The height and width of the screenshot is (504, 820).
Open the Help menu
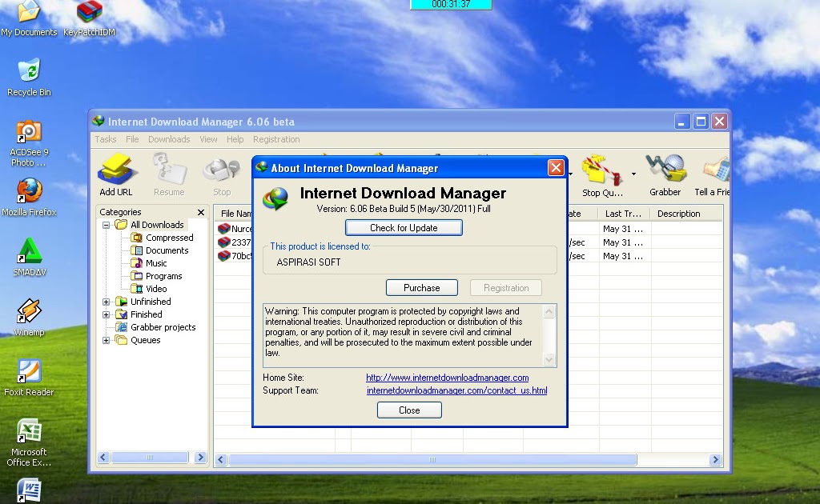click(235, 139)
